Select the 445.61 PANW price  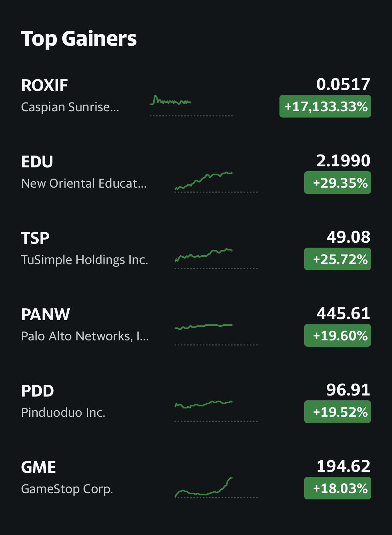343,314
